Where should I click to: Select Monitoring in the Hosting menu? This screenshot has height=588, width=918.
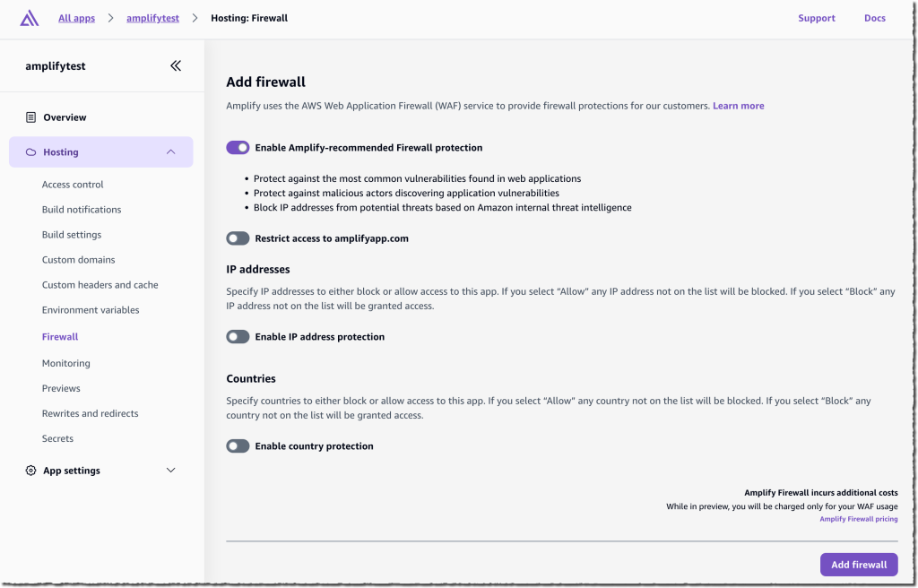pos(66,363)
